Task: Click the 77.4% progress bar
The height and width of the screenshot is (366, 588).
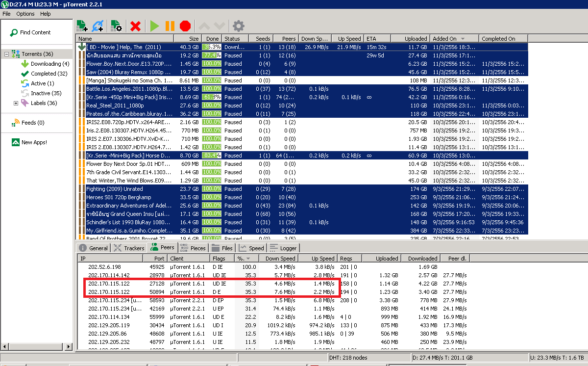Action: tap(212, 55)
